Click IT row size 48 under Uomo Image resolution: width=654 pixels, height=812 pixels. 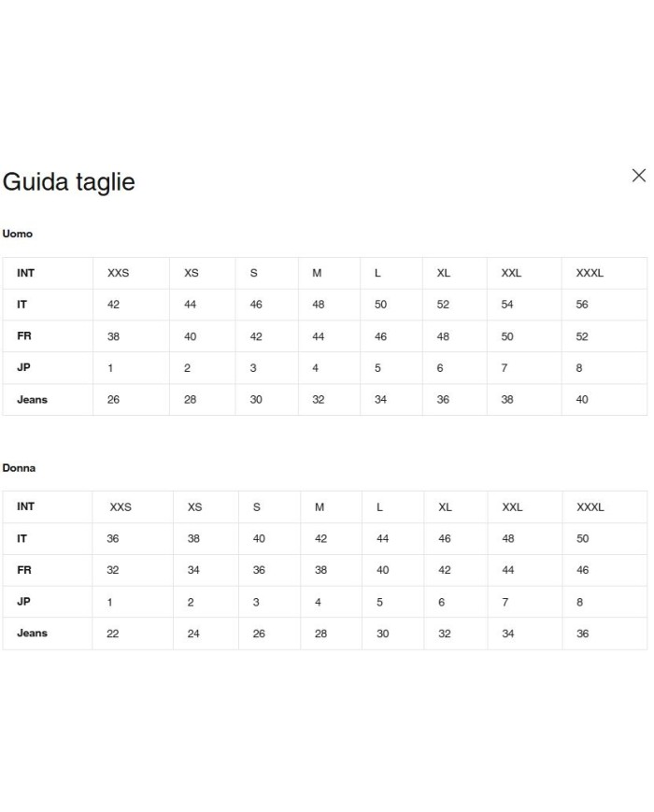point(318,305)
